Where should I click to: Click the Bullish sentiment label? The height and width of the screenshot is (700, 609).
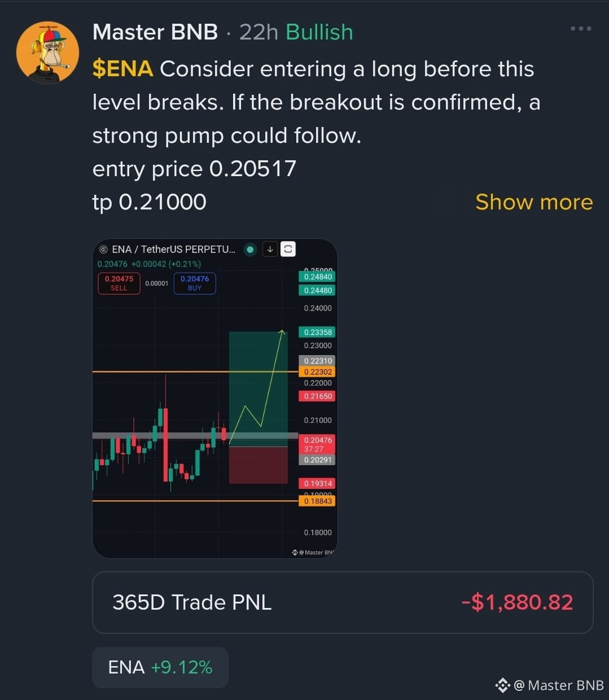tap(319, 32)
